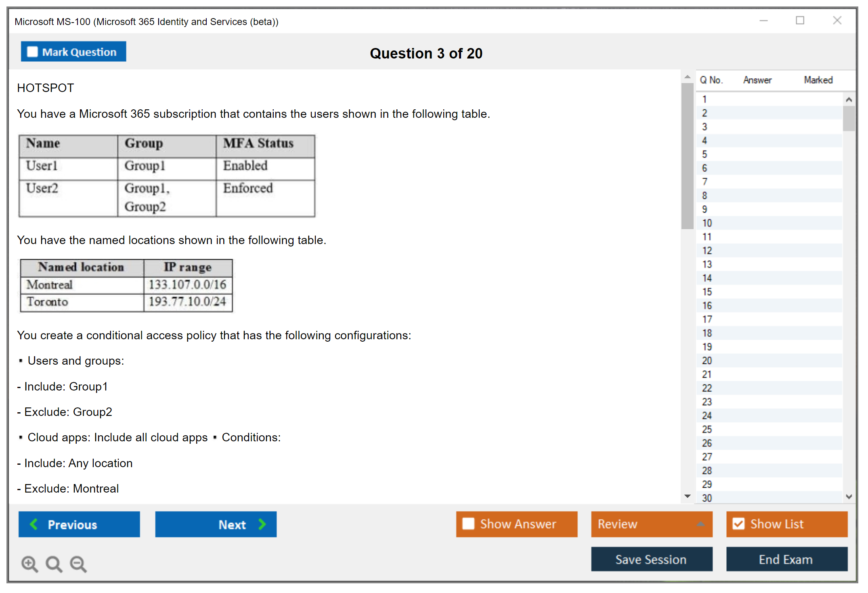
Task: Uncheck the Show List checkbox
Action: [738, 524]
